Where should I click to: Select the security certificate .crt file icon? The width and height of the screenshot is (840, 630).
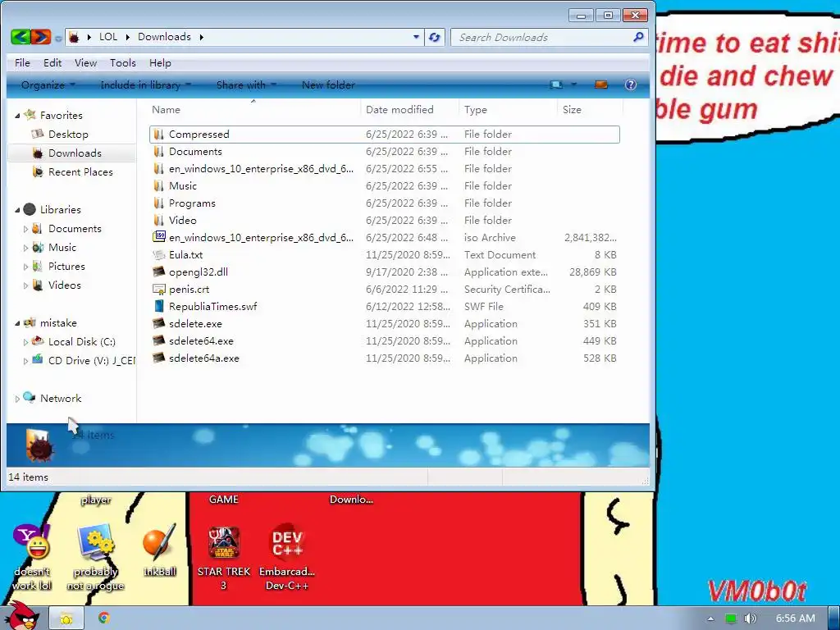(x=158, y=289)
